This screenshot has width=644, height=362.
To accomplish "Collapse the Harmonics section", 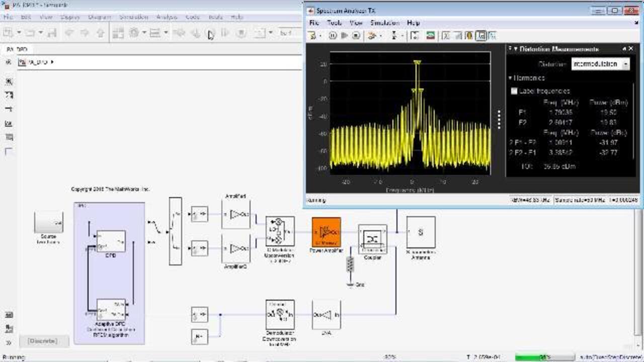I will click(510, 78).
